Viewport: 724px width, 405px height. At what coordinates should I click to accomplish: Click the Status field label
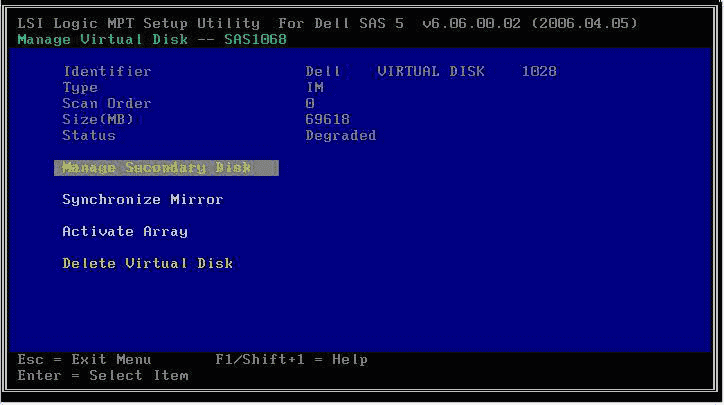click(x=89, y=136)
